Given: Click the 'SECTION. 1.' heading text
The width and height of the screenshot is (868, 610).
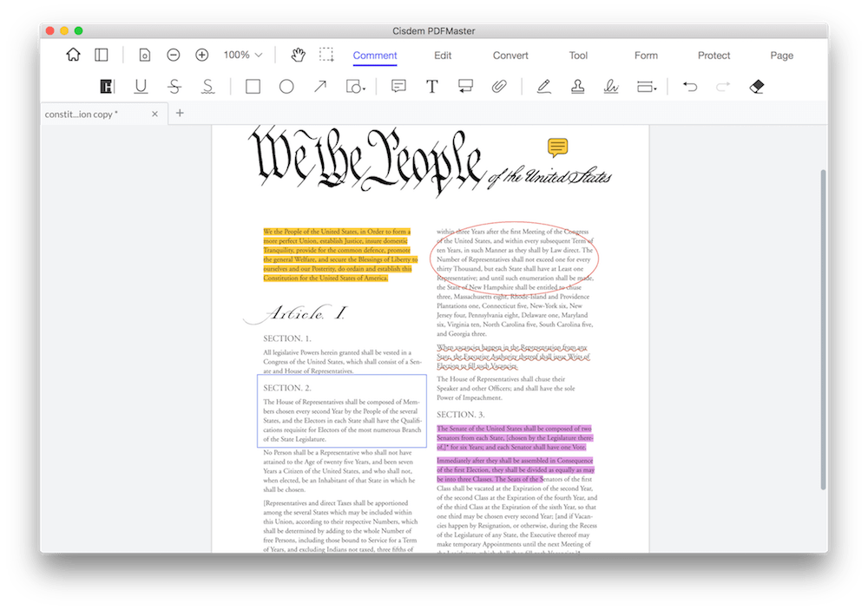Looking at the screenshot, I should pos(287,338).
